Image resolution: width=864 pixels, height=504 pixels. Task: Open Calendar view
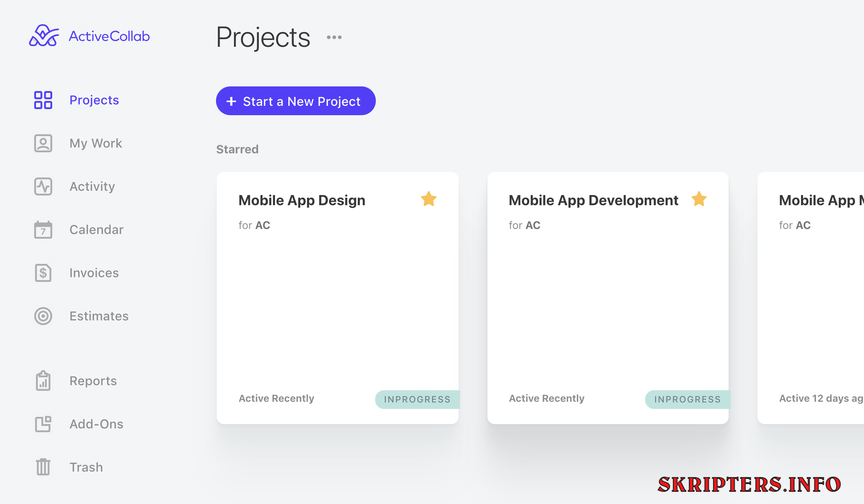96,229
